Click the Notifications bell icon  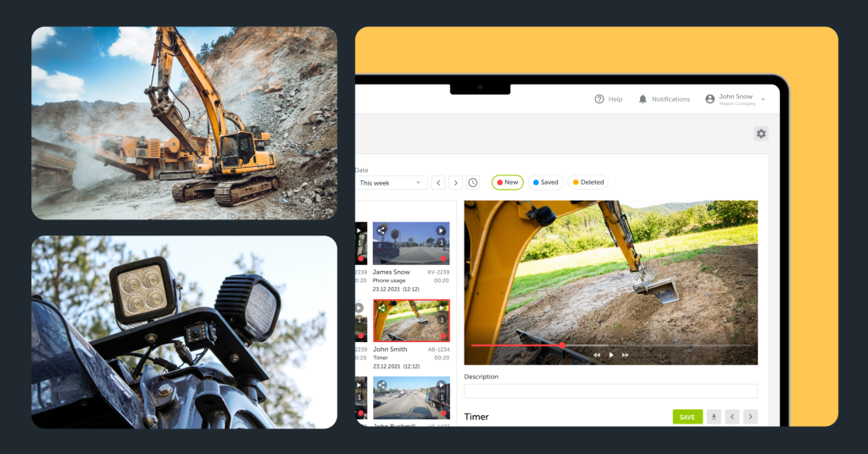(x=643, y=99)
